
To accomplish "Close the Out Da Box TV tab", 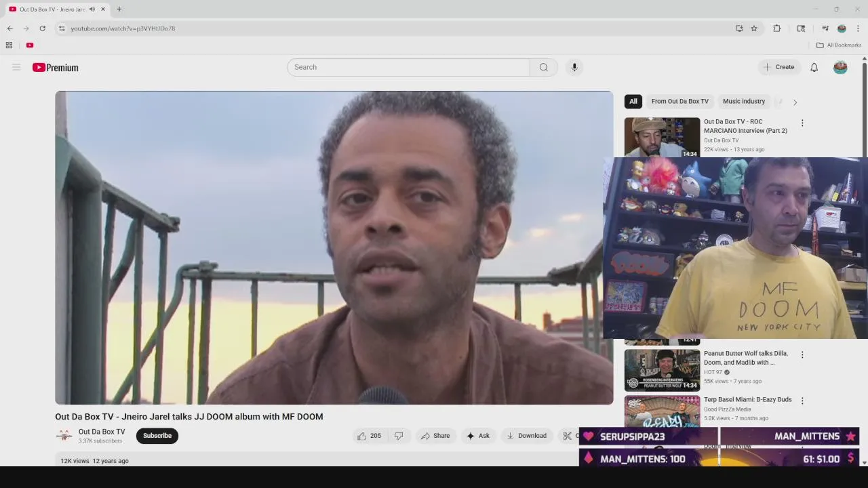I will (x=103, y=9).
